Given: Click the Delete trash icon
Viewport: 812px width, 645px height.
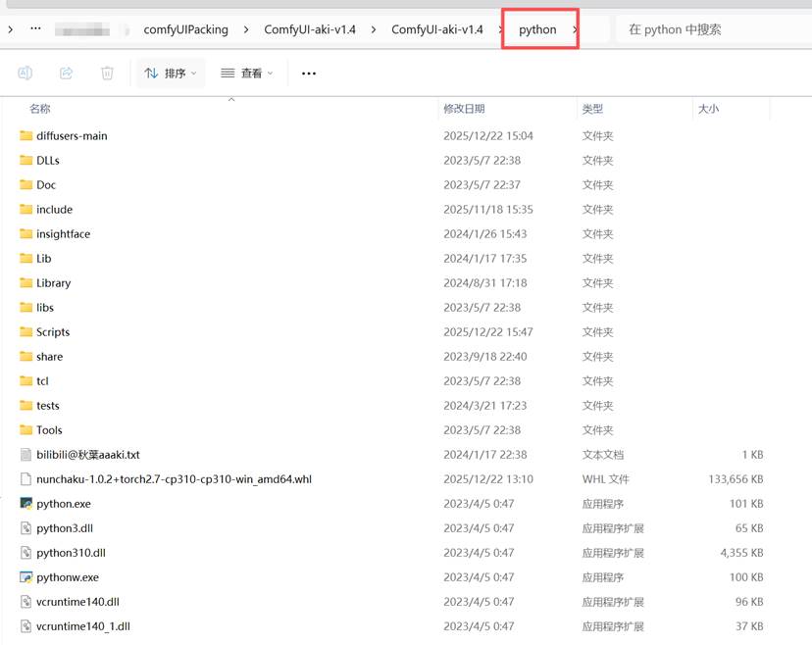Looking at the screenshot, I should click(107, 74).
